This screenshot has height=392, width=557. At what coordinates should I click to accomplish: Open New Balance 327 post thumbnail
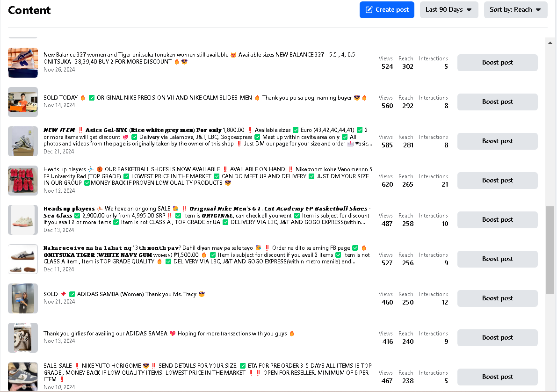(23, 63)
